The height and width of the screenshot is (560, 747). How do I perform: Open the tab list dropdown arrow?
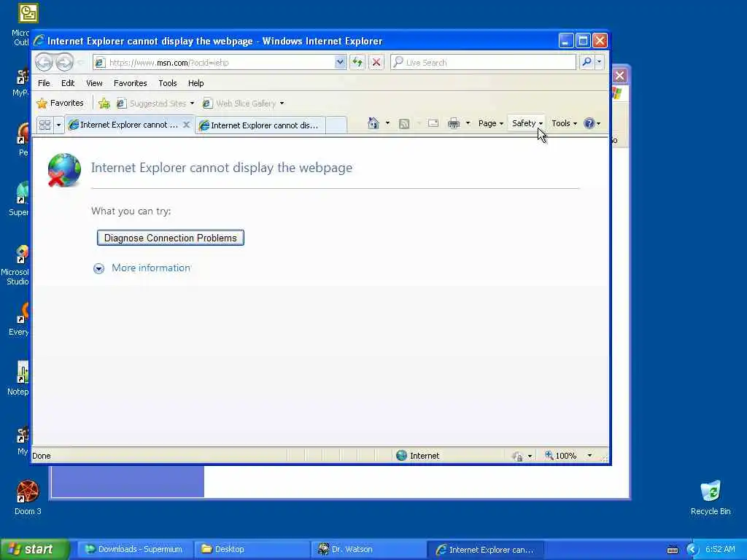[58, 125]
